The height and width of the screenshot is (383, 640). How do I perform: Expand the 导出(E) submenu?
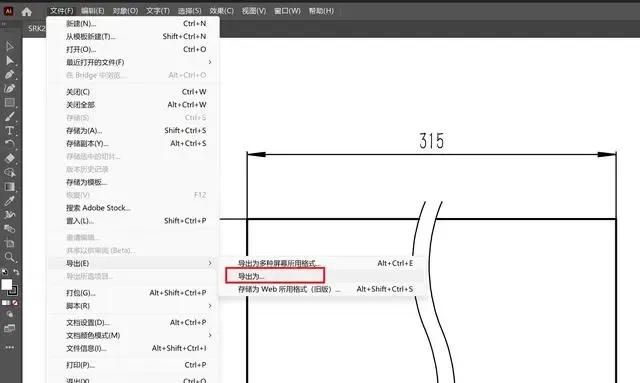pos(134,263)
